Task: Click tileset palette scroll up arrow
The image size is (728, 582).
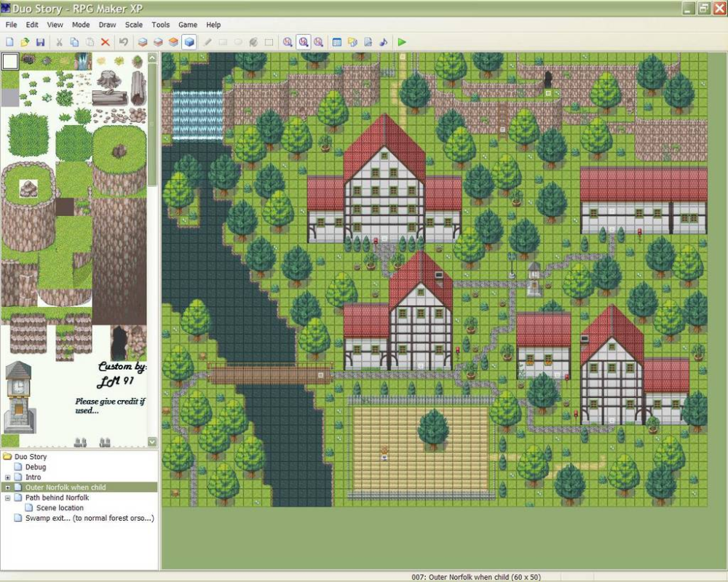Action: click(152, 57)
